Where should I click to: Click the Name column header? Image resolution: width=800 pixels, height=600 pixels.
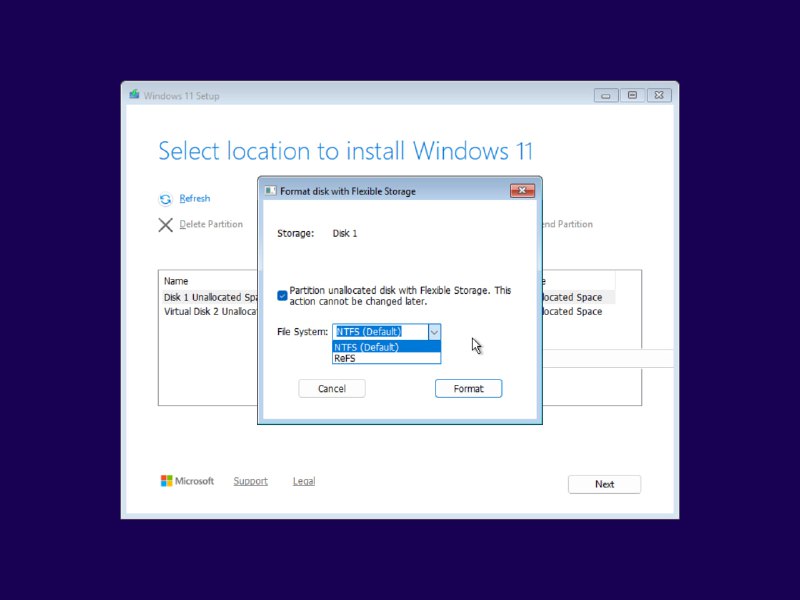[x=176, y=280]
